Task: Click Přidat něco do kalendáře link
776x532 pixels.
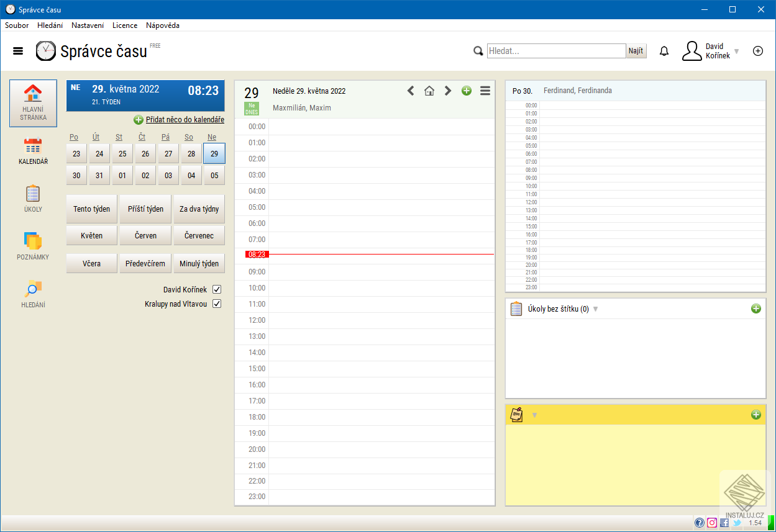Action: (185, 120)
